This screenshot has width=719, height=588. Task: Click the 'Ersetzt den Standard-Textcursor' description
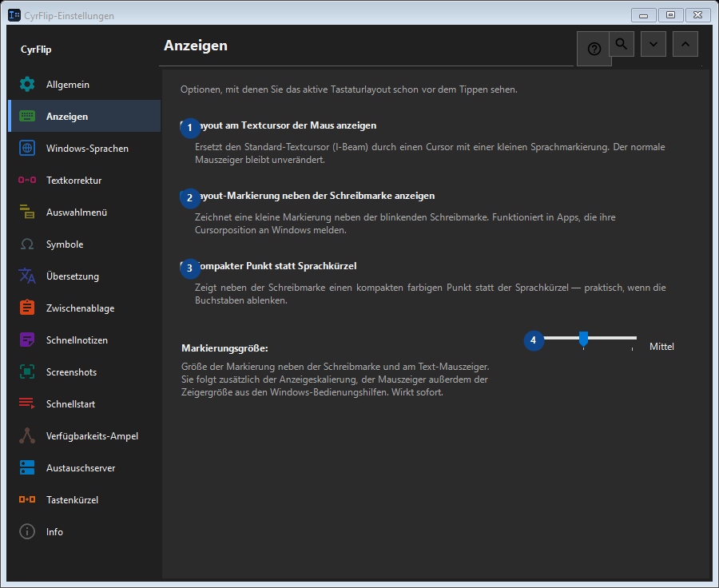pyautogui.click(x=430, y=153)
